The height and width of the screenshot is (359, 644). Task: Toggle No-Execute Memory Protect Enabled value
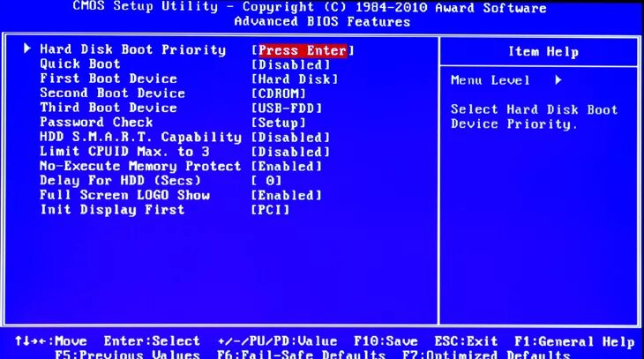287,167
